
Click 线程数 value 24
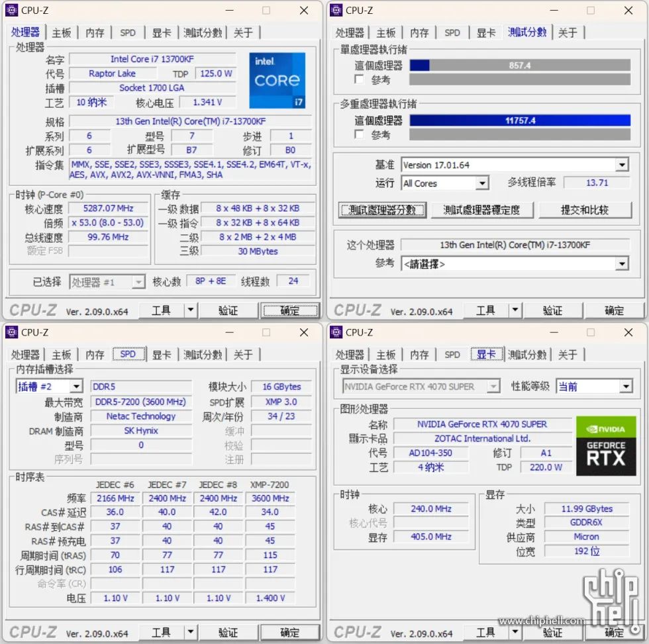293,281
